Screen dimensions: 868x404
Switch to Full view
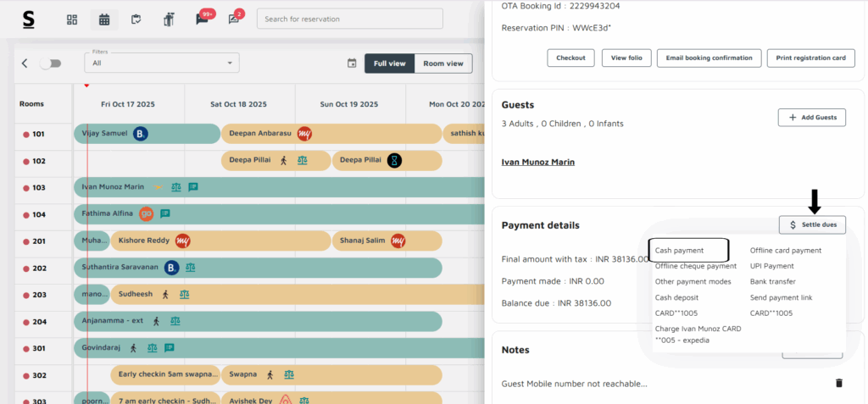[x=389, y=64]
